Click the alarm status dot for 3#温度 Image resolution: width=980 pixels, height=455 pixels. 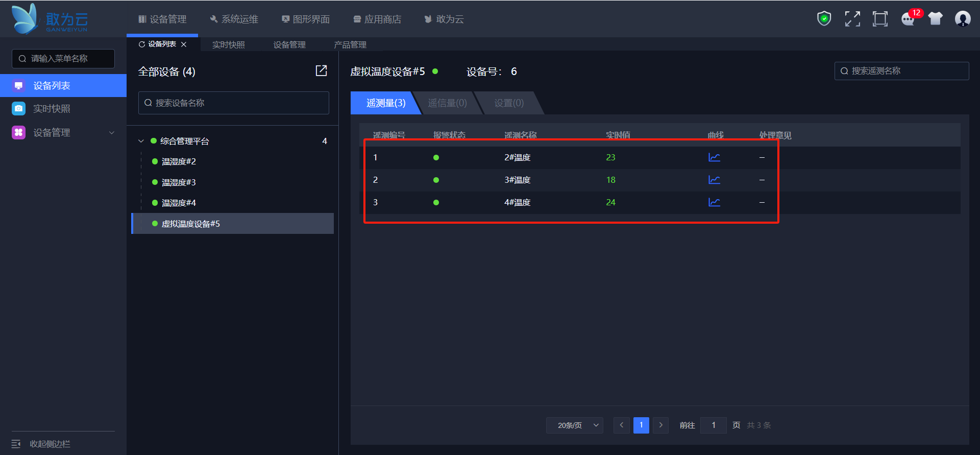tap(436, 180)
